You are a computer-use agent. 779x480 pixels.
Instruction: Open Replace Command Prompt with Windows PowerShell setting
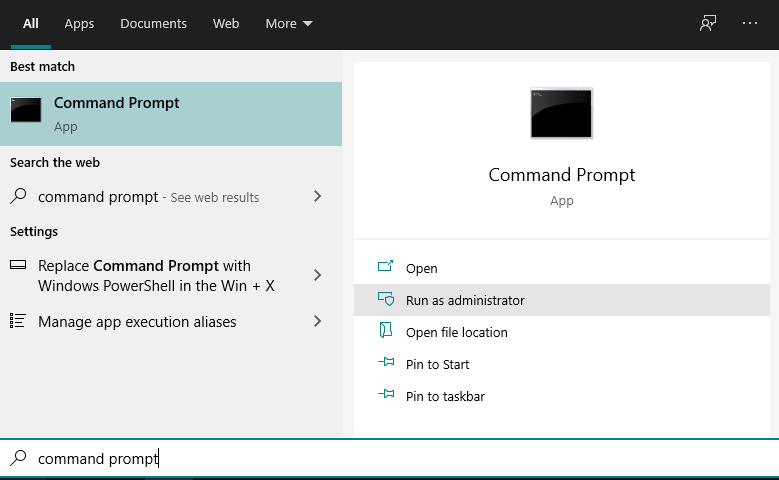pos(171,276)
